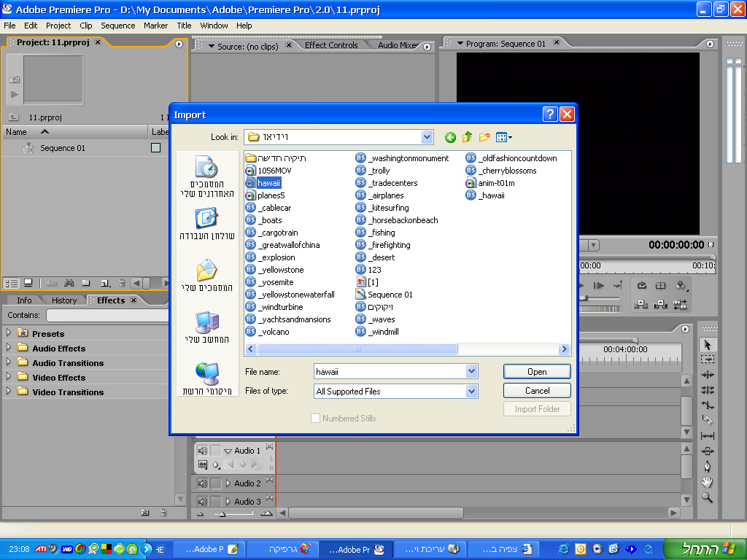Open My Computer in places sidebar
This screenshot has width=747, height=560.
(206, 327)
